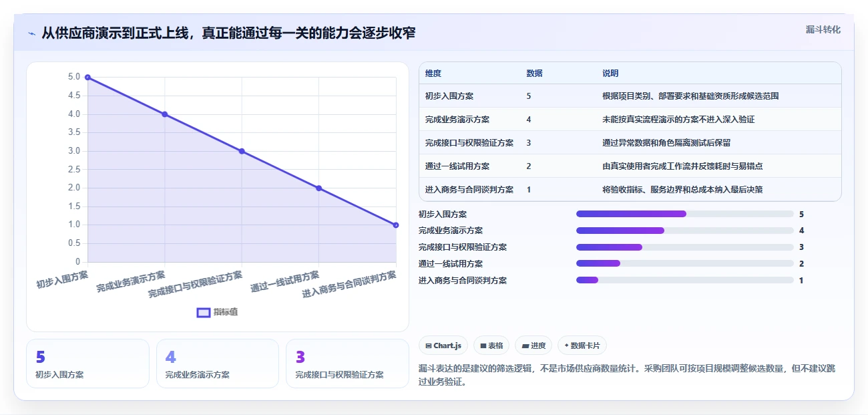Image resolution: width=868 pixels, height=415 pixels.
Task: Click the description 通过异常数据和角色隔离测试后保留
Action: [x=666, y=143]
